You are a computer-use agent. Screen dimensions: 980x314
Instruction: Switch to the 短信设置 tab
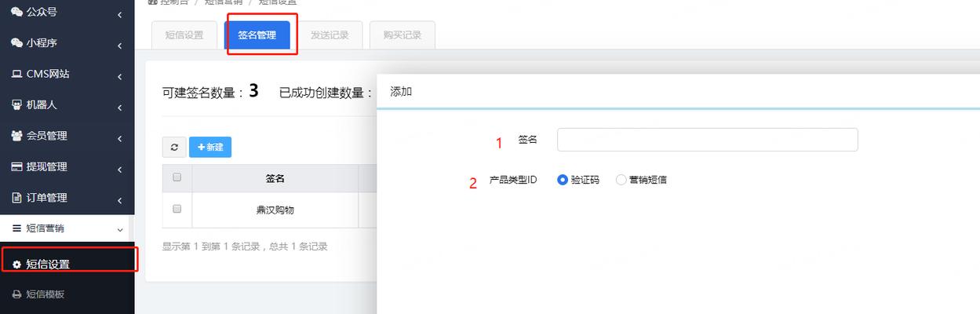pyautogui.click(x=184, y=35)
